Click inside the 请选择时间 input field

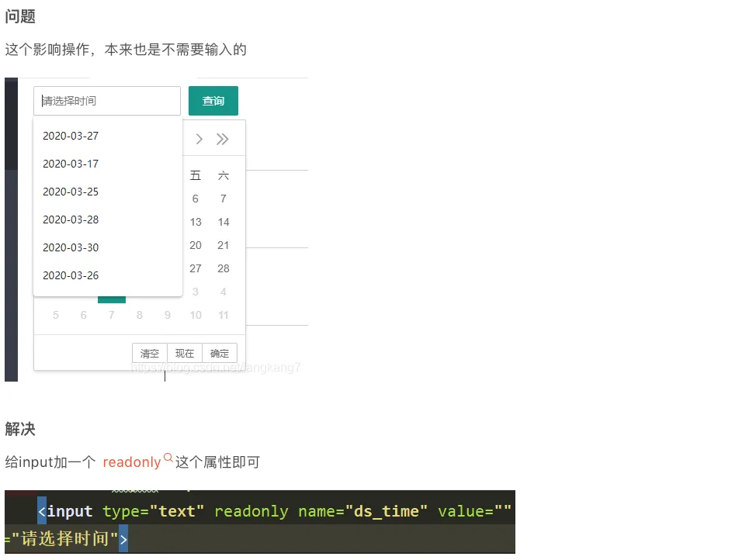point(106,100)
